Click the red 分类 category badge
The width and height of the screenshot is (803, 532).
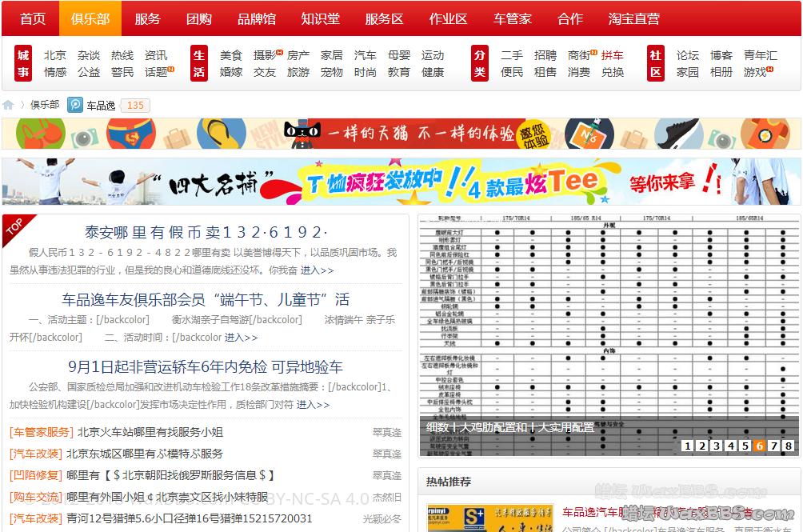pos(480,63)
